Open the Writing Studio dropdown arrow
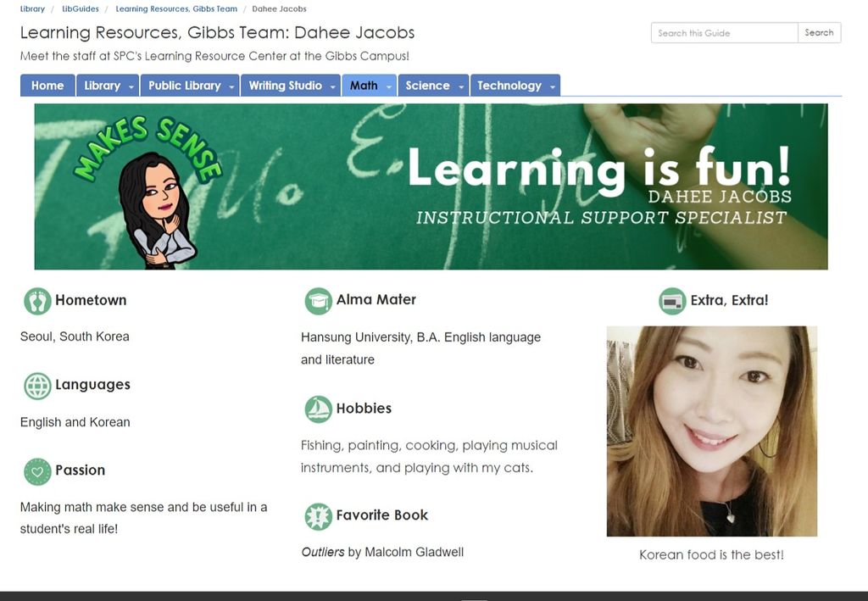The image size is (868, 601). 332,86
